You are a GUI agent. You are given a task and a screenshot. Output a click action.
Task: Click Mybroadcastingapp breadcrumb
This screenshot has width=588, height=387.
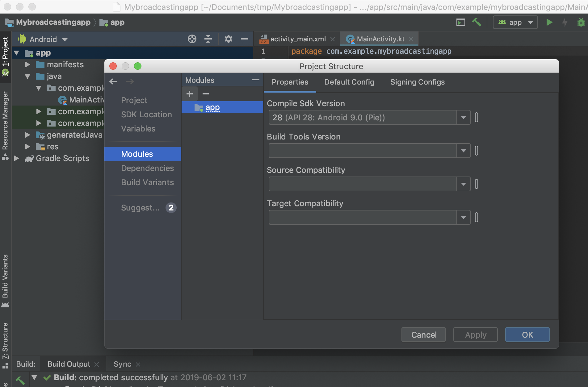(x=48, y=22)
